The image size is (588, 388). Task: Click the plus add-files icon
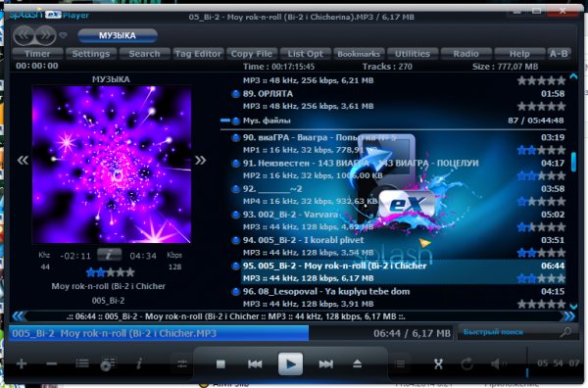[22, 364]
